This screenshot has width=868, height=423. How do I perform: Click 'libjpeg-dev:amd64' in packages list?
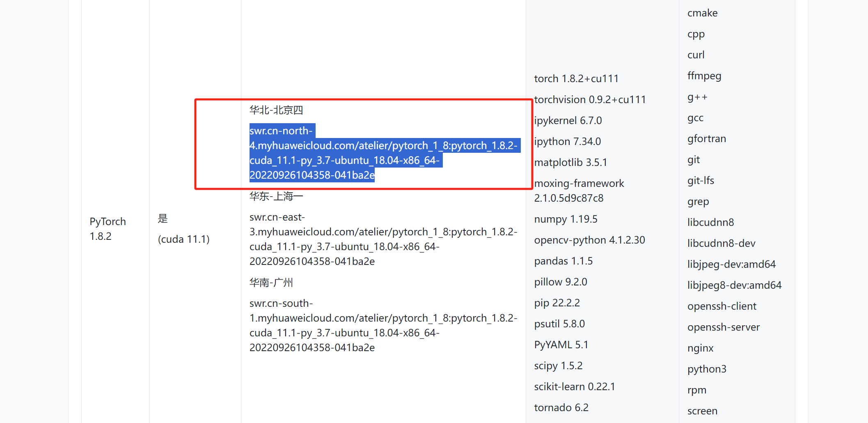click(731, 264)
